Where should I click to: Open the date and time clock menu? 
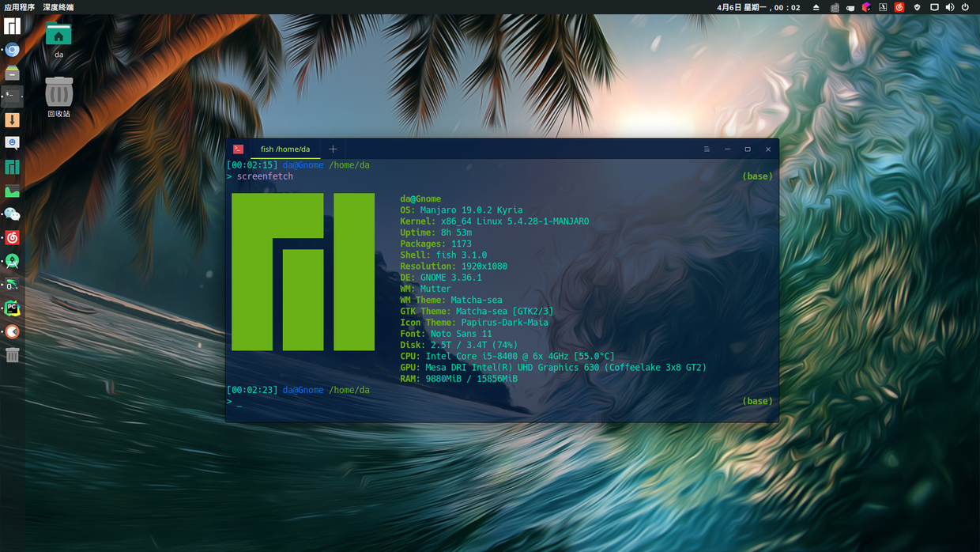pyautogui.click(x=759, y=7)
